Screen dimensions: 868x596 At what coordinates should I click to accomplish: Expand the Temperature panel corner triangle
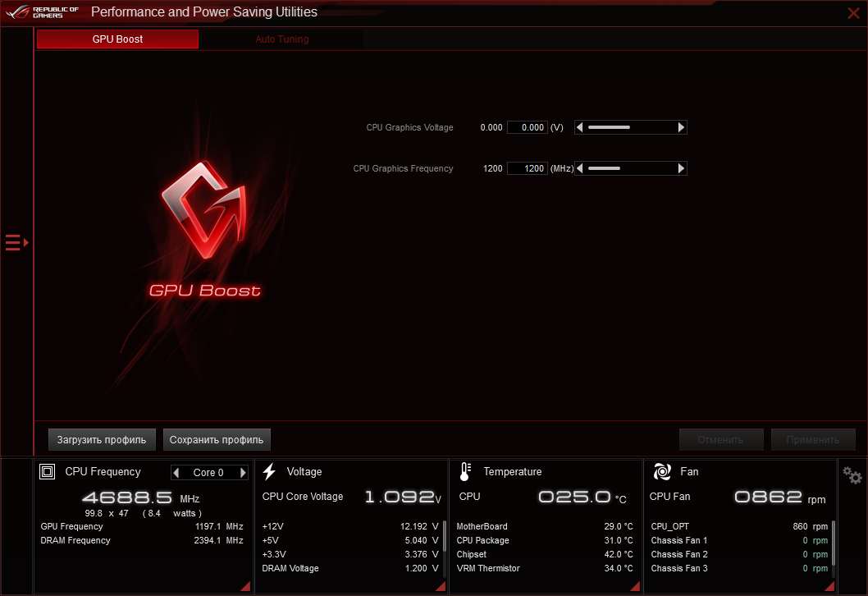[636, 587]
